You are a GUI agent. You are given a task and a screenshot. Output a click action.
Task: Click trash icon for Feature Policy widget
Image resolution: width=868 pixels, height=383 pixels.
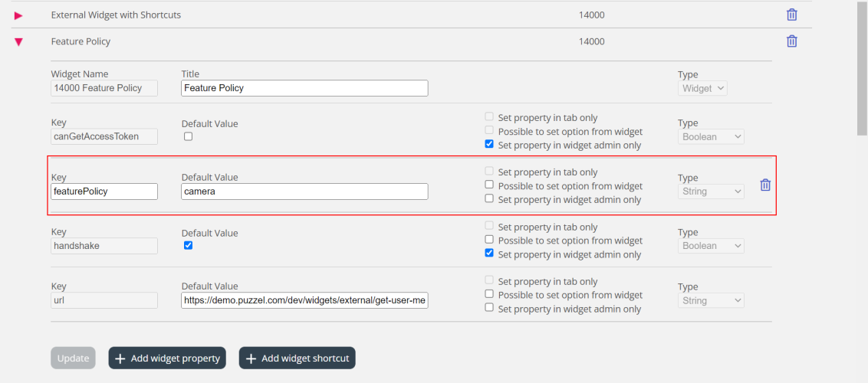(x=791, y=41)
